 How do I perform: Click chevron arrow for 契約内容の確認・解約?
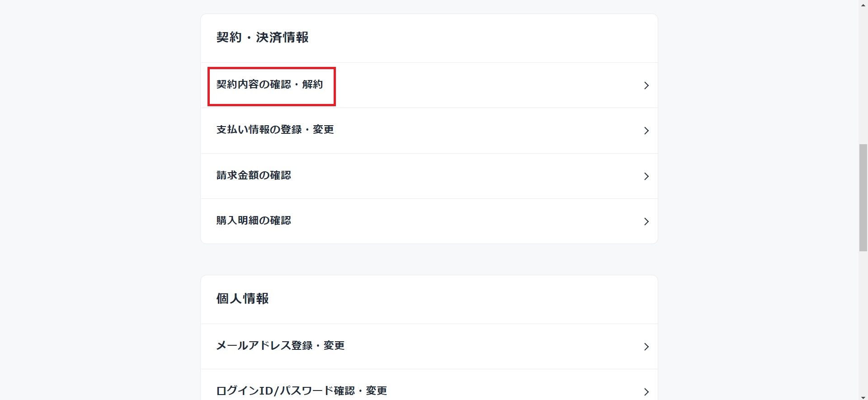(646, 85)
